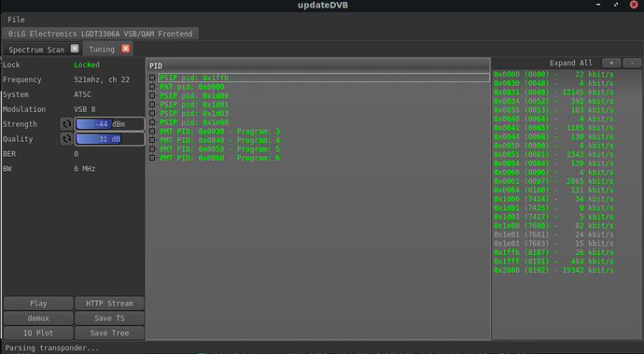Click the PID column header
644x354 pixels.
coord(318,65)
